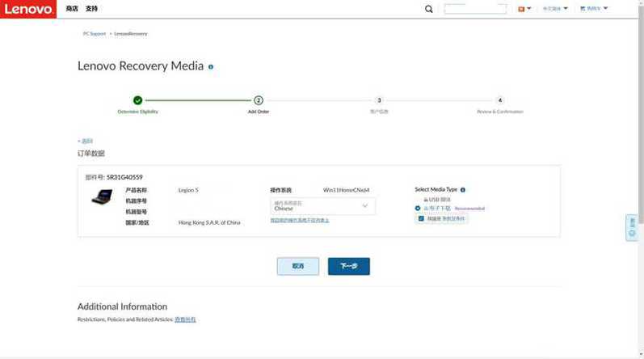644x359 pixels.
Task: Click step 2 Add Order circle
Action: pos(259,100)
